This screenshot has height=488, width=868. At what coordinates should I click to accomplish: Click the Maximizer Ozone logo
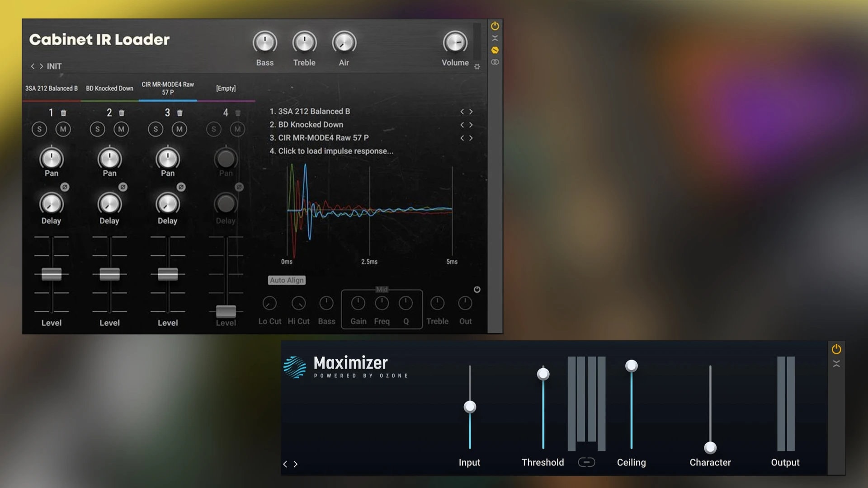pos(295,367)
